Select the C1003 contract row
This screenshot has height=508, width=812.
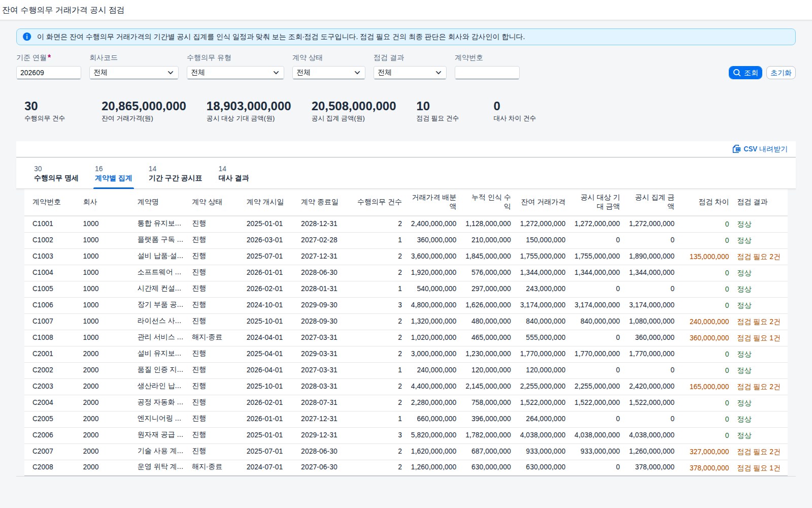[x=406, y=257]
